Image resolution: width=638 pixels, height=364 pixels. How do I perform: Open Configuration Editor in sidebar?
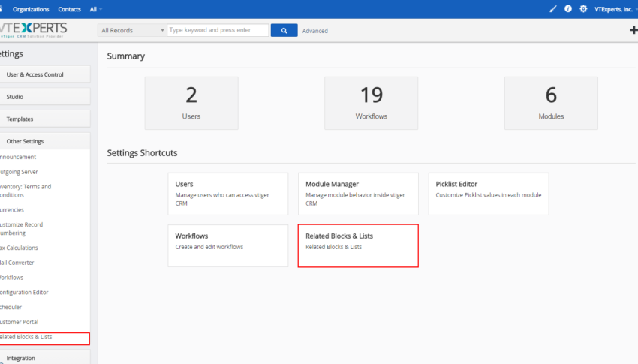[x=24, y=293]
